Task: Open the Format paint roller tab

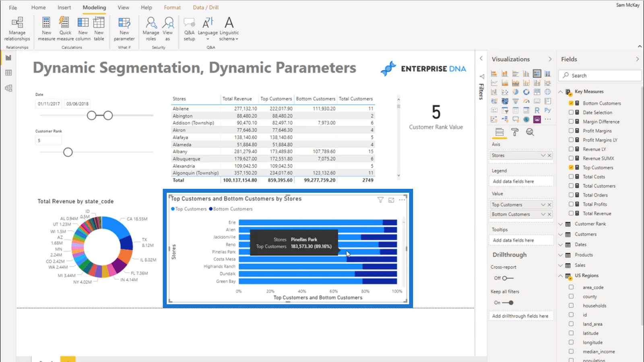Action: pos(515,132)
